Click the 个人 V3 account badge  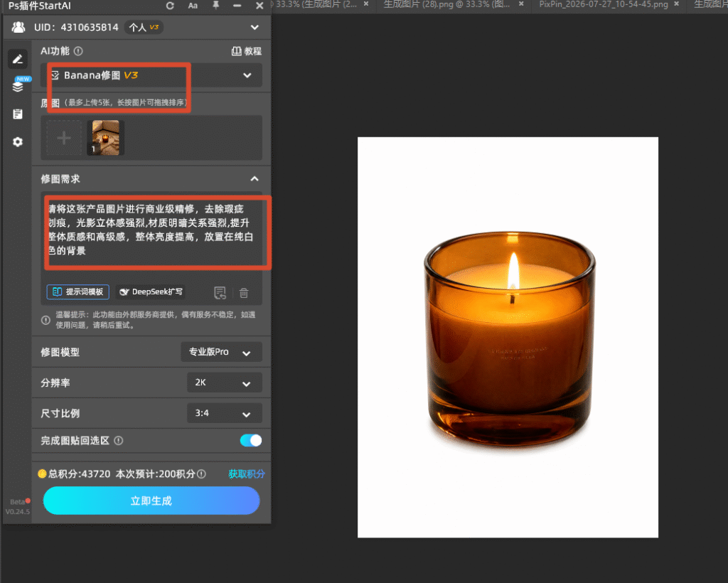[x=144, y=28]
